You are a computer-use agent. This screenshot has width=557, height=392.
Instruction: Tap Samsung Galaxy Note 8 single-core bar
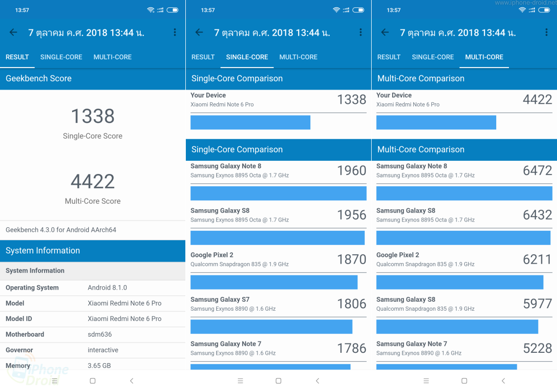(x=278, y=194)
